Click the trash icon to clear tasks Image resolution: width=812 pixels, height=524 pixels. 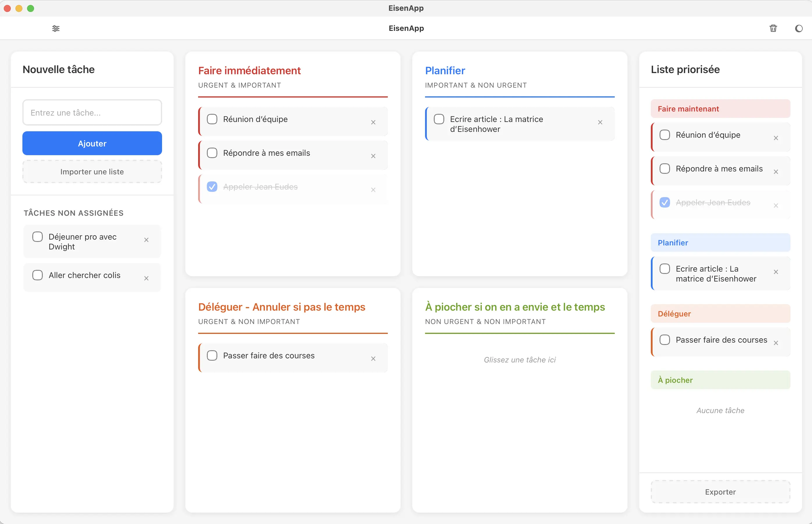773,28
